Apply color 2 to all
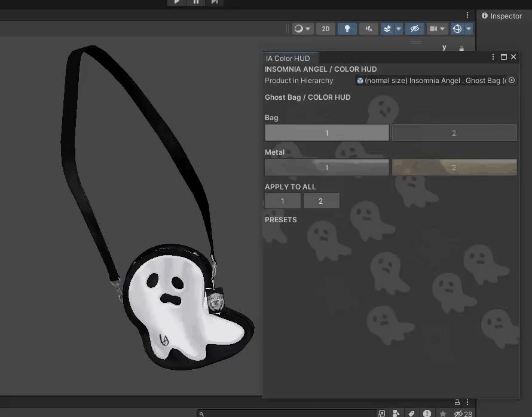 [322, 201]
